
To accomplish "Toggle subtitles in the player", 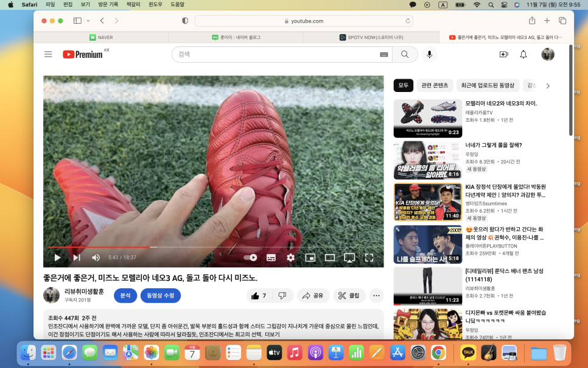I will [271, 258].
